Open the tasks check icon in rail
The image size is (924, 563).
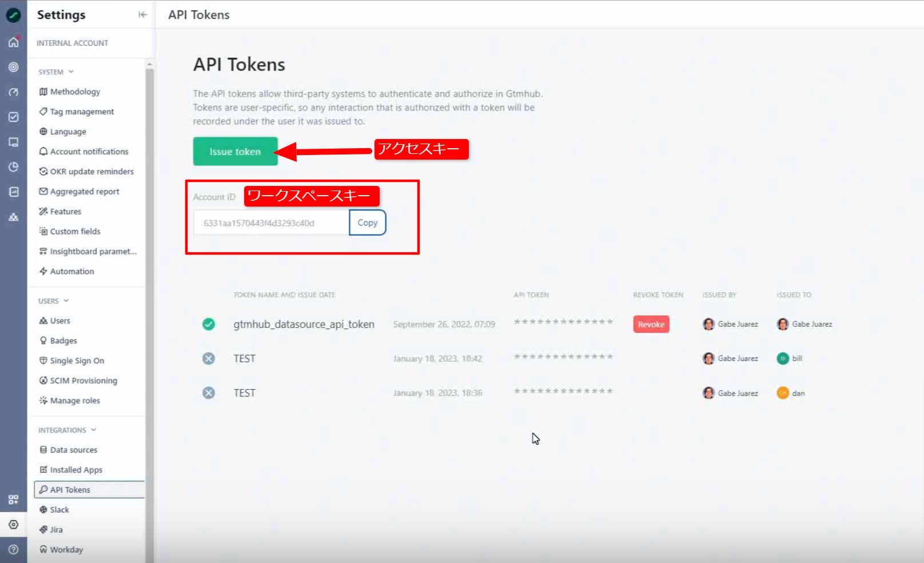[14, 117]
